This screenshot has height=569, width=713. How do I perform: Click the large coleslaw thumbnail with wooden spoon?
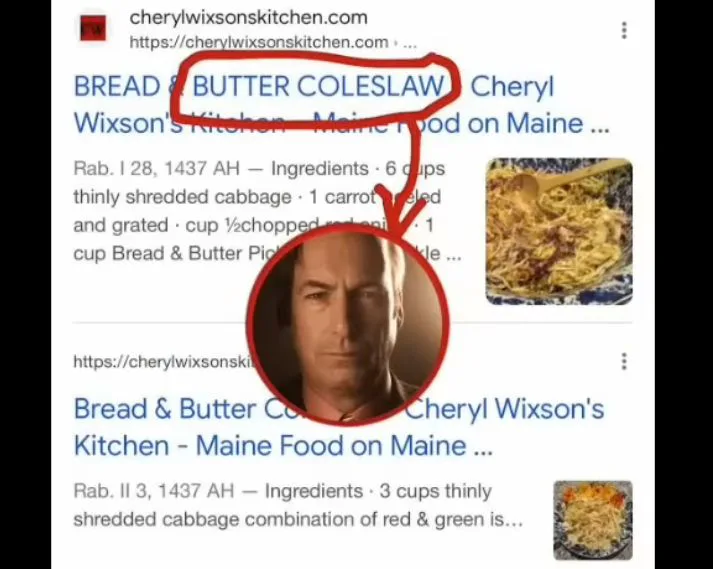559,231
